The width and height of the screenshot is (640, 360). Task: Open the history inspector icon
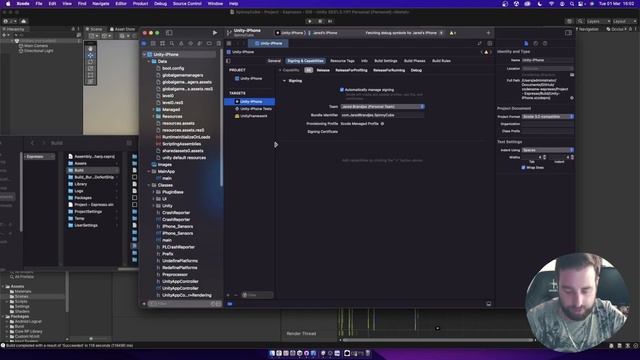pyautogui.click(x=536, y=43)
